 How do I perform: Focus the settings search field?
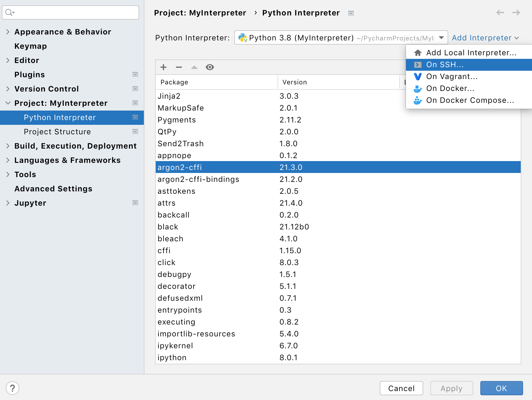pyautogui.click(x=70, y=12)
